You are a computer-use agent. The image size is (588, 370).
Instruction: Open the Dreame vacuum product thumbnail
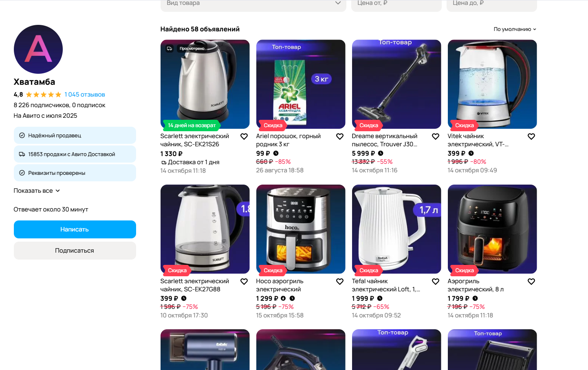[x=396, y=84]
